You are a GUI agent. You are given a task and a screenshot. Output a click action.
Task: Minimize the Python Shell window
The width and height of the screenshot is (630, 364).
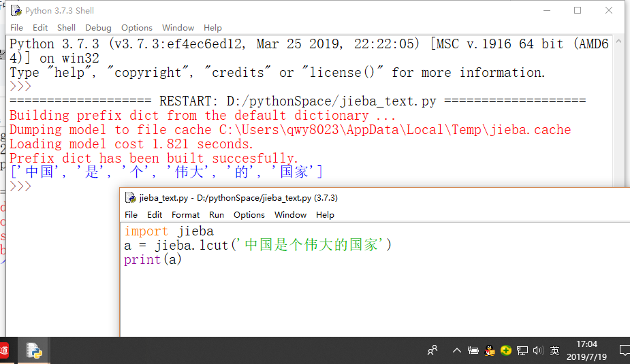tap(547, 10)
